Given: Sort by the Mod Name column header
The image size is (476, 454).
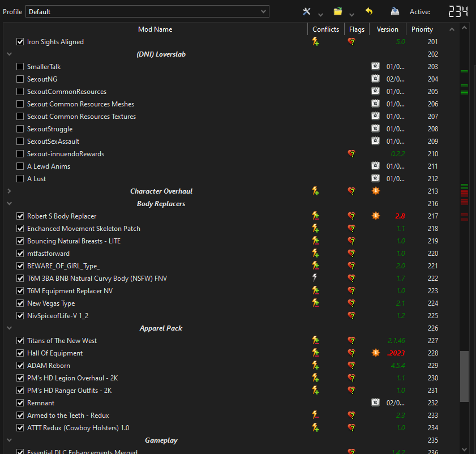Looking at the screenshot, I should pyautogui.click(x=155, y=29).
